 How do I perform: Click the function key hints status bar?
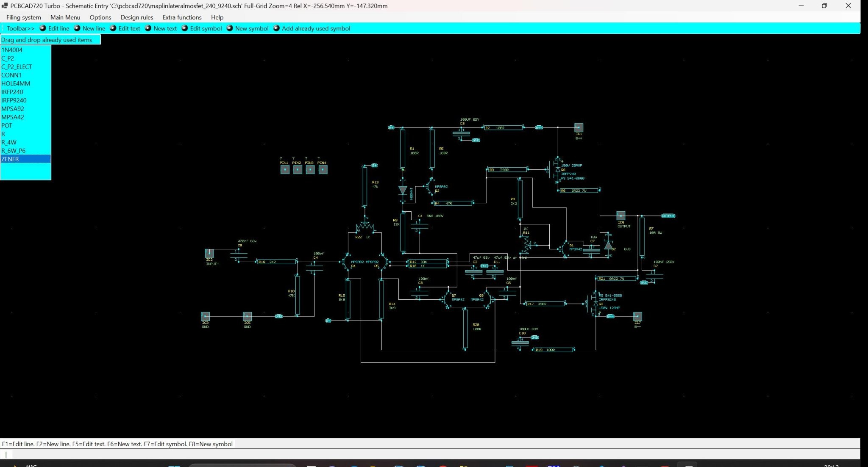click(x=117, y=444)
